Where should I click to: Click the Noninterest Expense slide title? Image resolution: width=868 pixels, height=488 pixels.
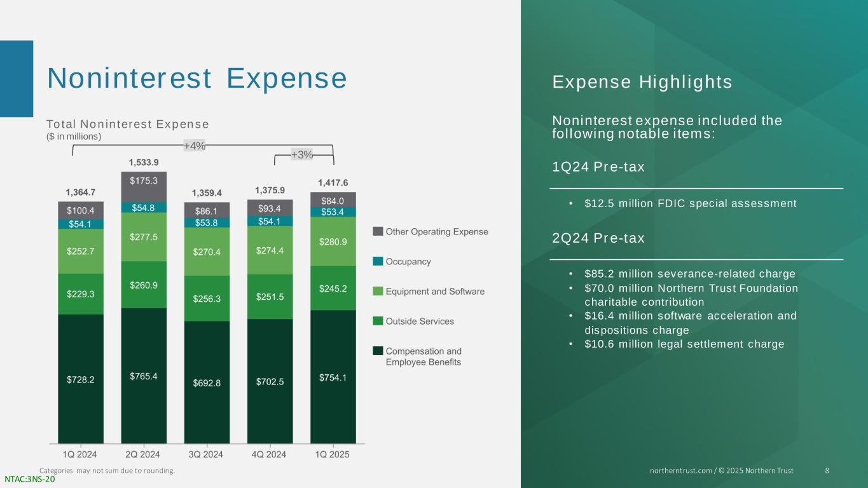coord(197,78)
